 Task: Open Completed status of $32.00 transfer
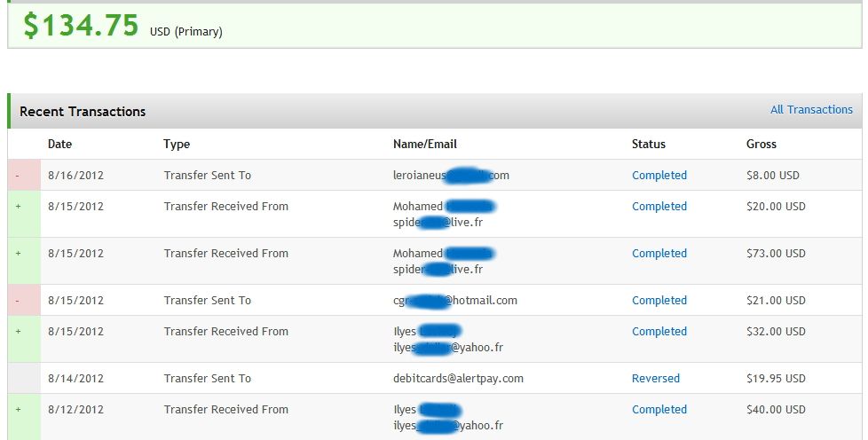659,332
